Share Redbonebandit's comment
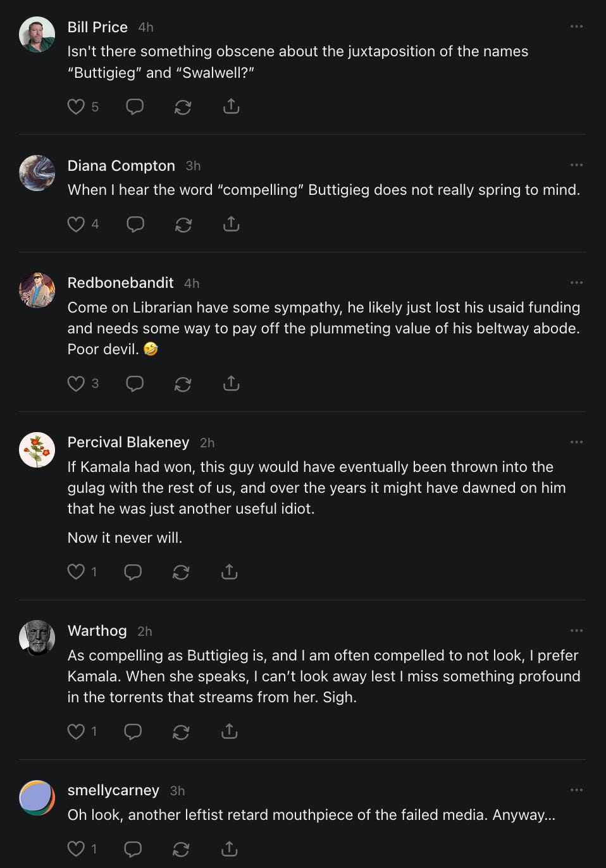The height and width of the screenshot is (868, 606). click(232, 383)
